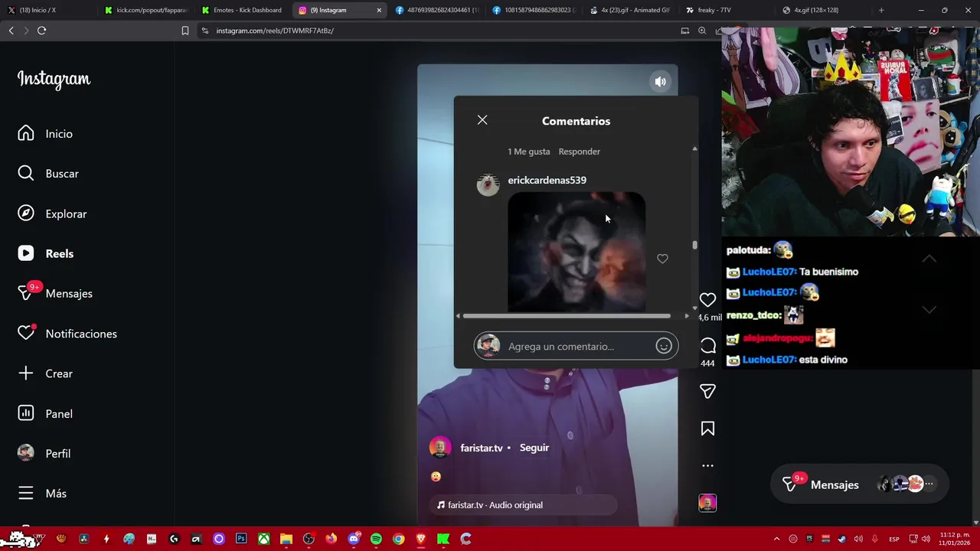Open emoji picker in comment box
The height and width of the screenshot is (551, 980).
[x=664, y=347]
